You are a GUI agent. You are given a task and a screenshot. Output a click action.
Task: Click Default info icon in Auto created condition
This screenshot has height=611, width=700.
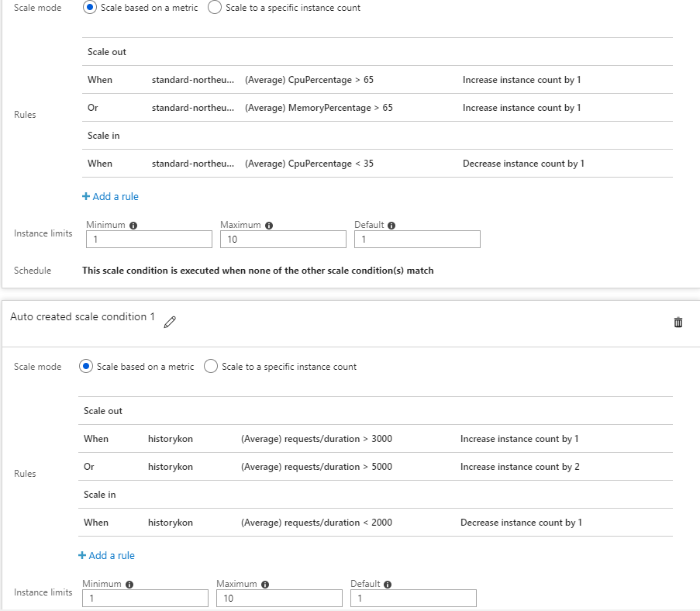pos(388,585)
